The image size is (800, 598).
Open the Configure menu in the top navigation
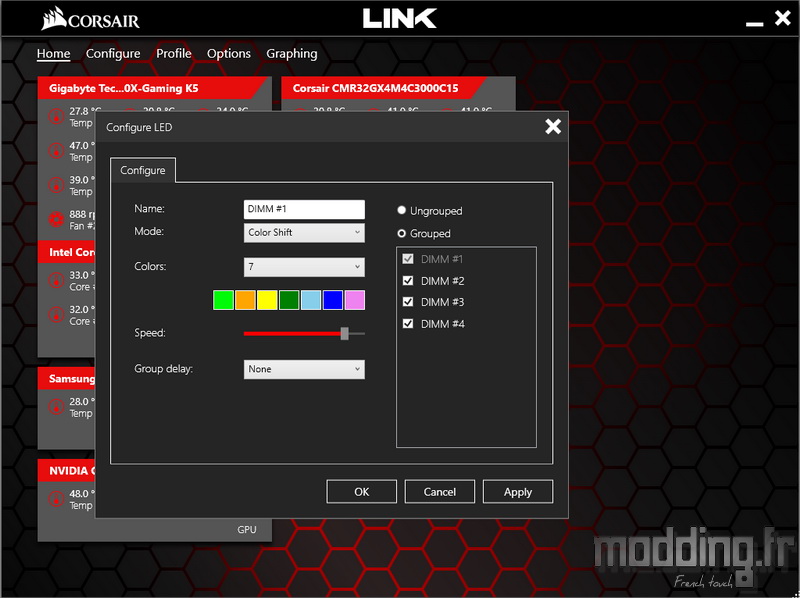coord(113,54)
